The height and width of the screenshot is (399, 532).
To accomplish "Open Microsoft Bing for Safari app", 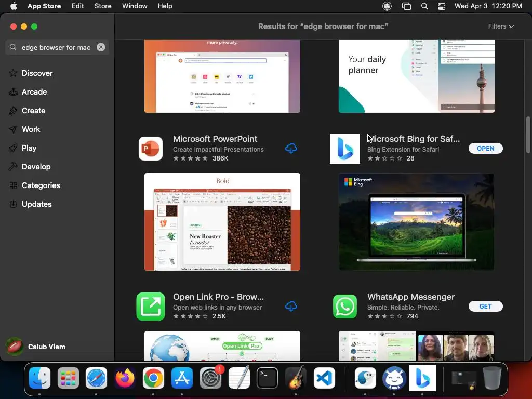I will click(486, 148).
